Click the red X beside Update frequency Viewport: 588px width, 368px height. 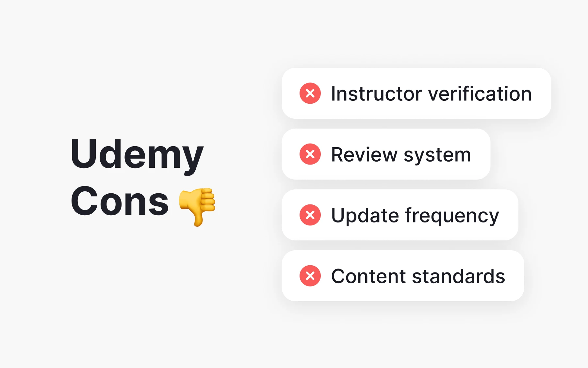[x=310, y=215]
